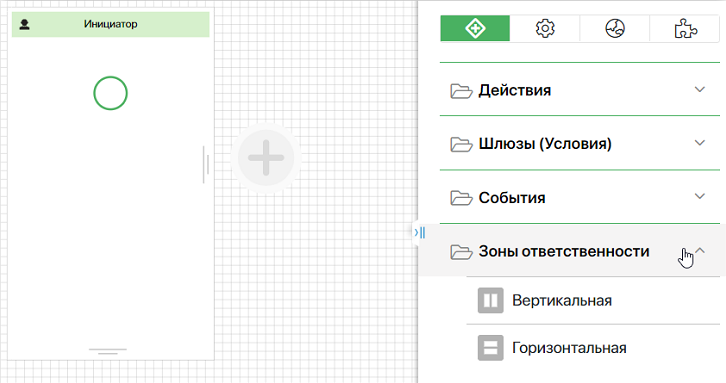Viewport: 726px width, 383px height.
Task: Click the События section title
Action: coord(512,198)
